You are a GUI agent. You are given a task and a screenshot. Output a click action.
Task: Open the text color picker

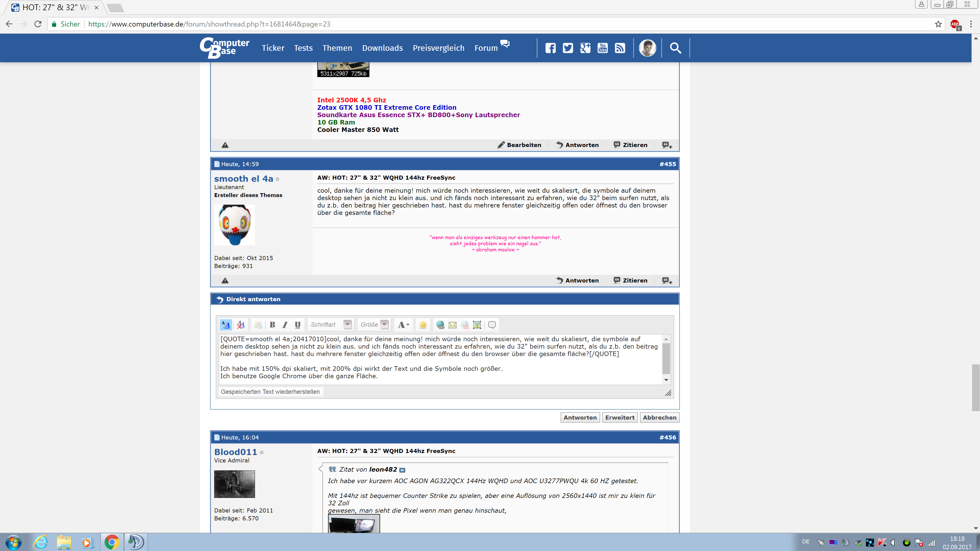[x=403, y=325]
